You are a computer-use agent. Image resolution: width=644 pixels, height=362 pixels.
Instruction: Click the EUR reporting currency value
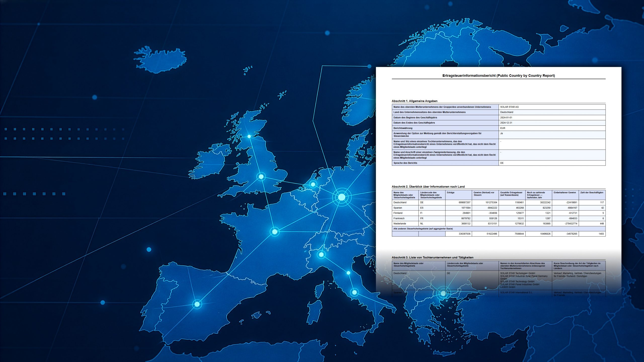(503, 128)
